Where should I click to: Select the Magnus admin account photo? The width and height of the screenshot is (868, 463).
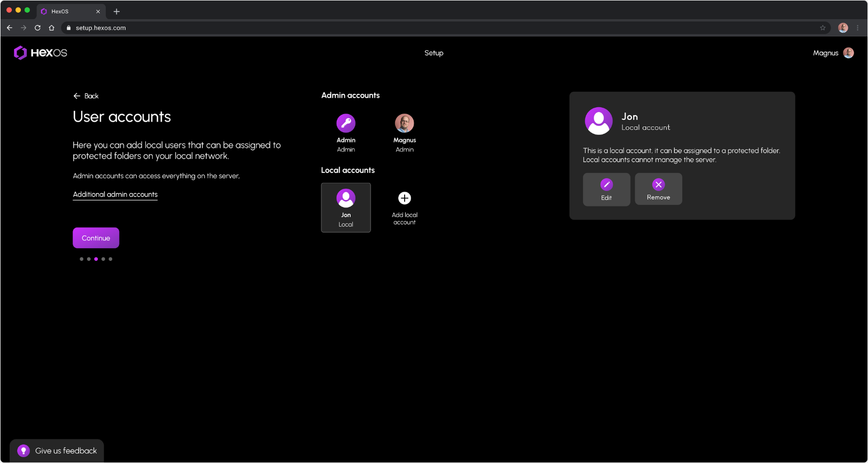coord(405,123)
